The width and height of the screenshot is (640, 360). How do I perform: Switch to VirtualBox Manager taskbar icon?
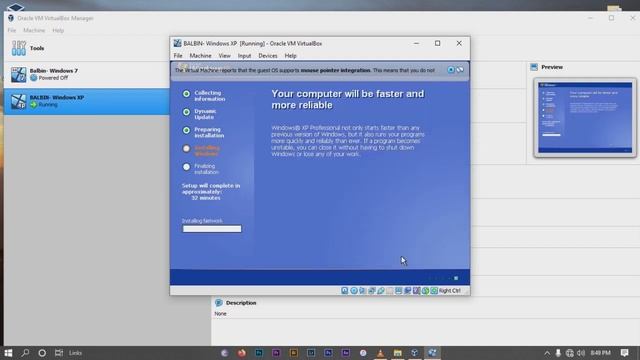pos(415,353)
